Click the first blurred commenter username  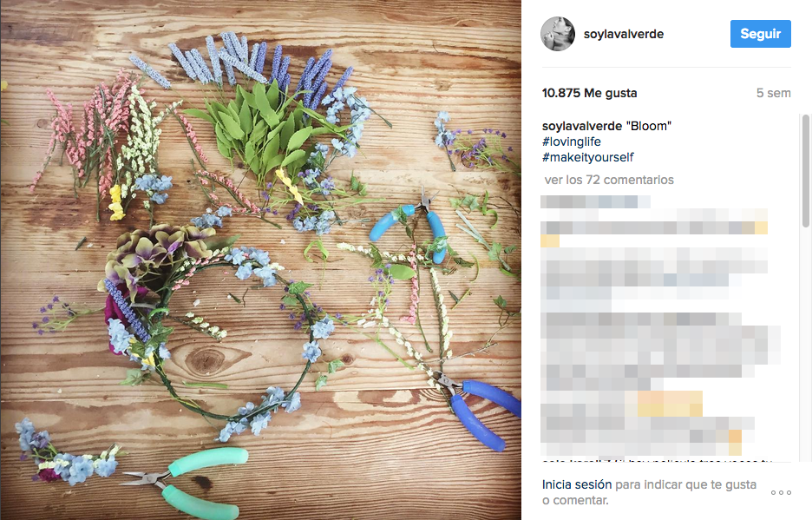595,201
